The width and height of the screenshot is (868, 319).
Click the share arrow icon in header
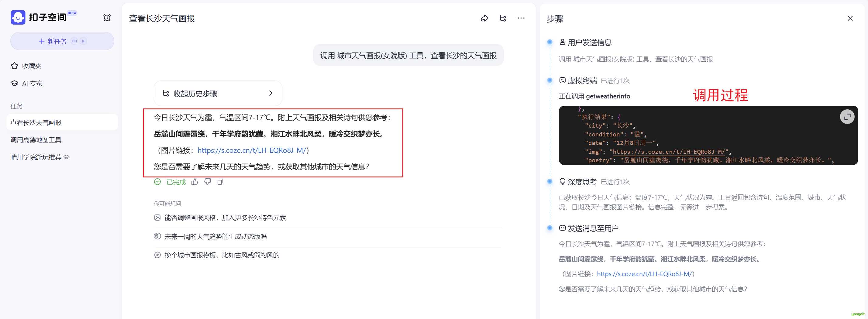[x=484, y=18]
